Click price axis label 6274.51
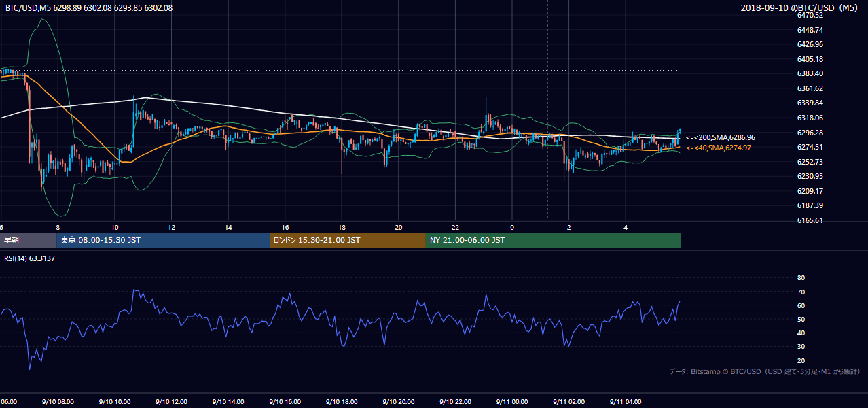The height and width of the screenshot is (408, 868). [x=810, y=147]
